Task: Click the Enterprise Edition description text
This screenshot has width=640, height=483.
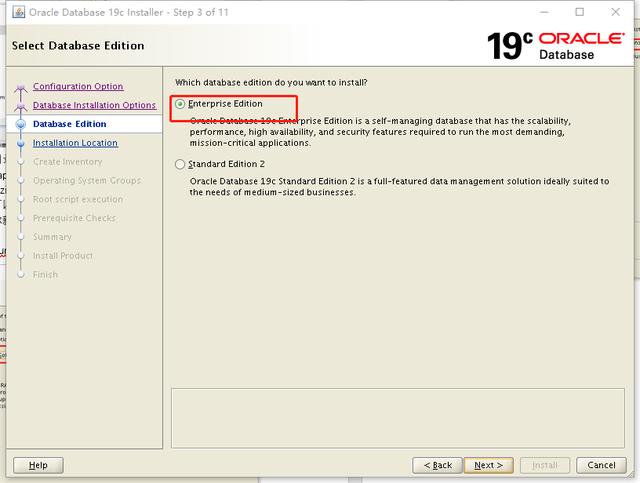Action: coord(380,132)
